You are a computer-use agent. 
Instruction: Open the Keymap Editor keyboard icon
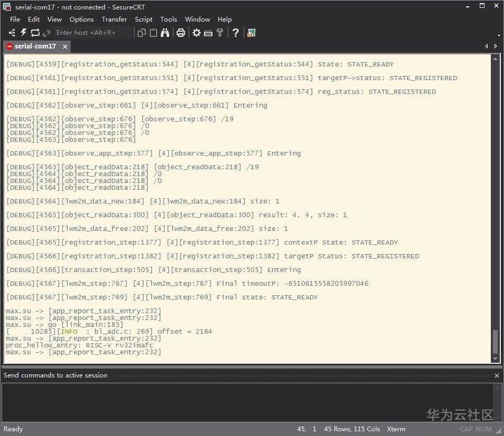pos(208,33)
